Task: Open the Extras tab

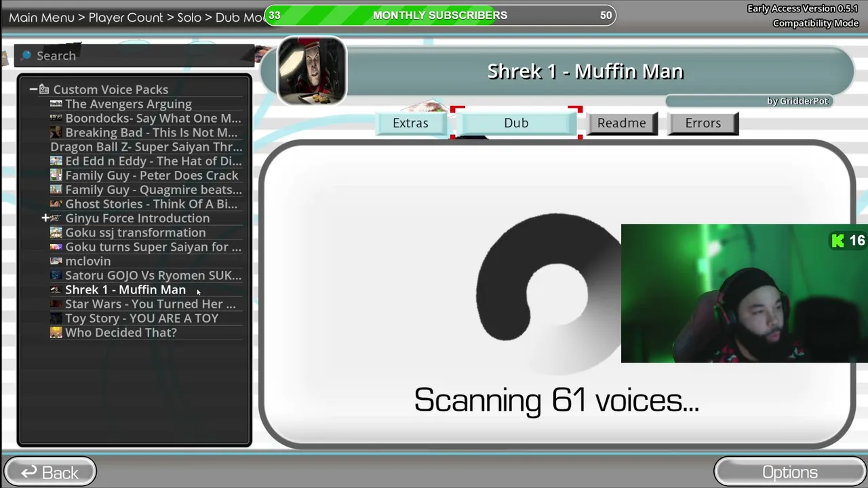Action: pyautogui.click(x=410, y=123)
